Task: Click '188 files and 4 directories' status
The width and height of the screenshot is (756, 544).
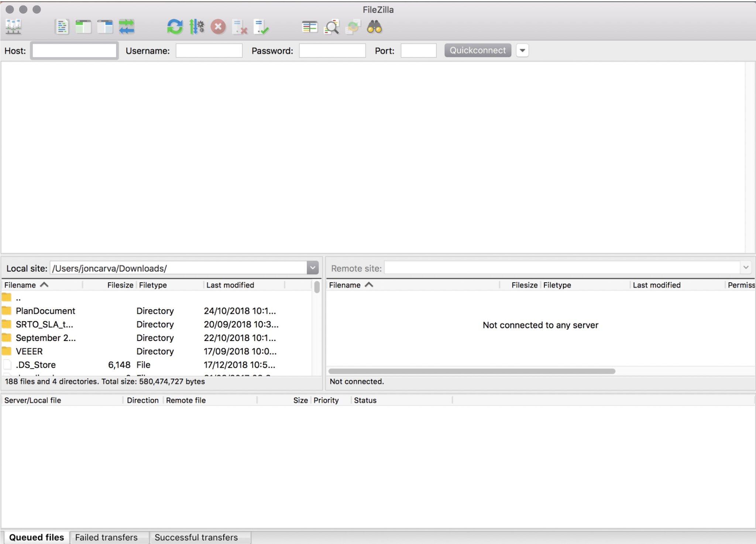Action: [105, 381]
